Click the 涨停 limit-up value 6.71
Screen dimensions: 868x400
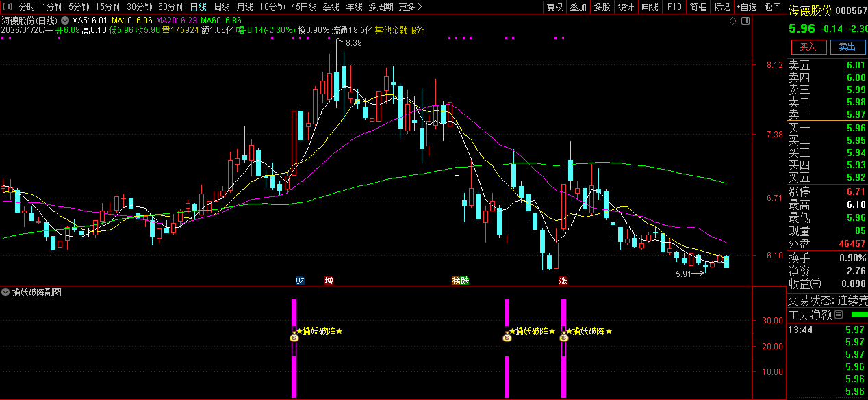click(x=856, y=191)
